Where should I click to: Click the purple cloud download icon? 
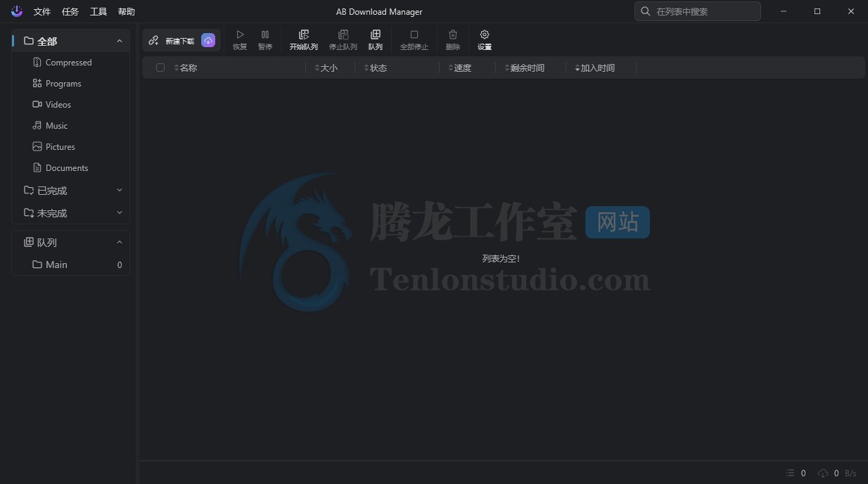click(208, 41)
